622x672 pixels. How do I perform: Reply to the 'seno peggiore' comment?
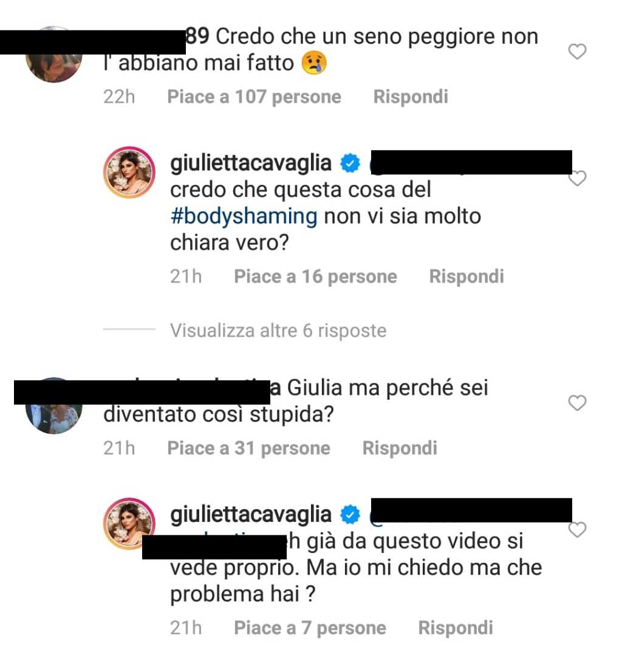click(411, 97)
